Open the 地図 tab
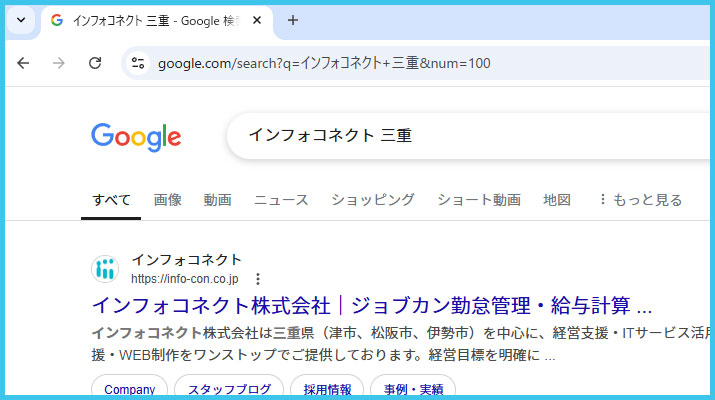Image resolution: width=715 pixels, height=400 pixels. [557, 200]
